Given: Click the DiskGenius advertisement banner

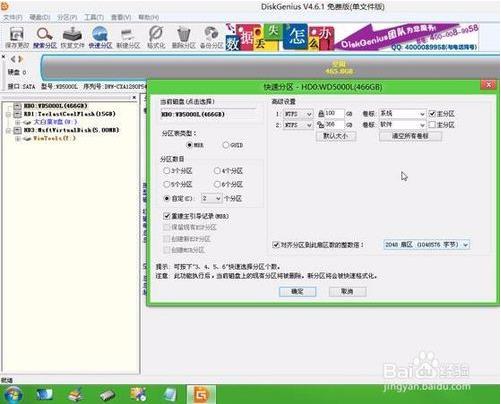Looking at the screenshot, I should [352, 37].
